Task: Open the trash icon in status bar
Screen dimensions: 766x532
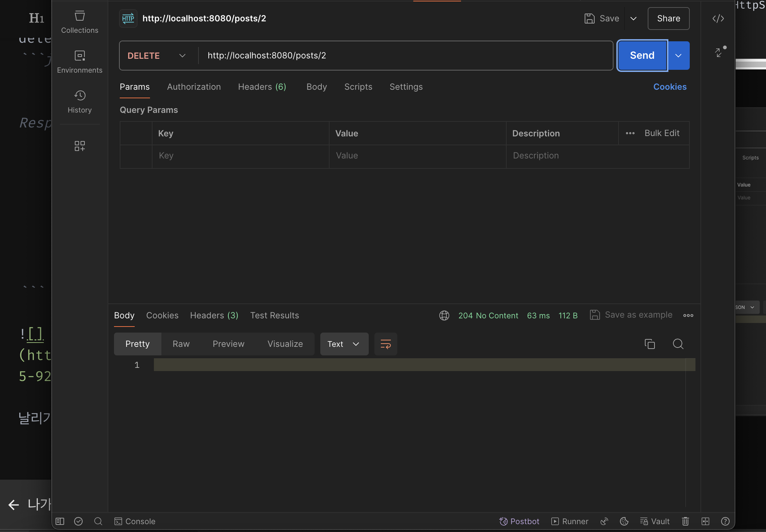Action: coord(685,521)
